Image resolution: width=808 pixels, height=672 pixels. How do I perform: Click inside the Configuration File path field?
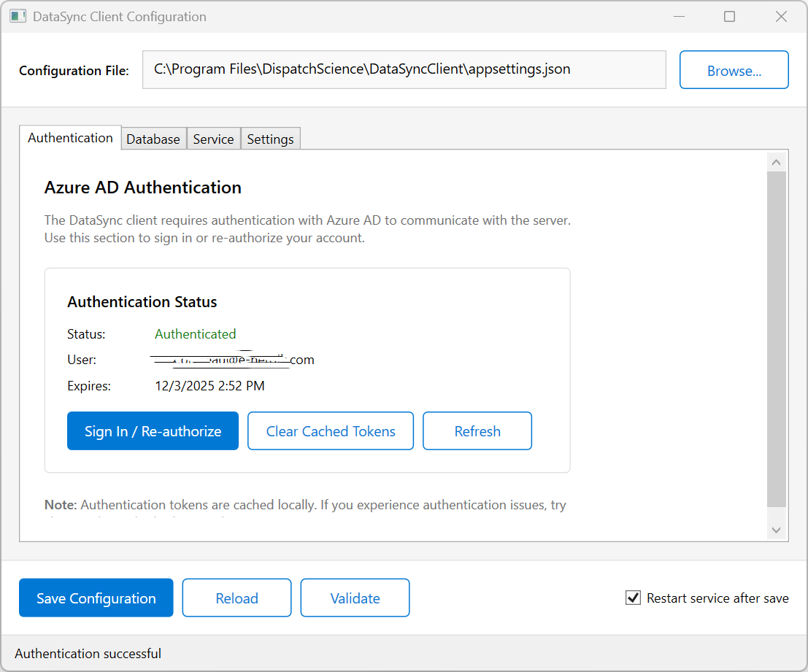click(404, 69)
